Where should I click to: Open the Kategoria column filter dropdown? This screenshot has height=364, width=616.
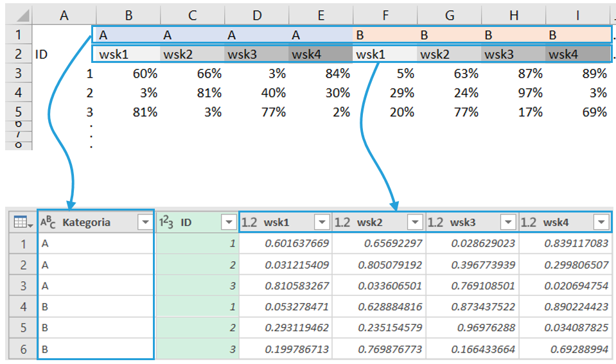(x=145, y=223)
